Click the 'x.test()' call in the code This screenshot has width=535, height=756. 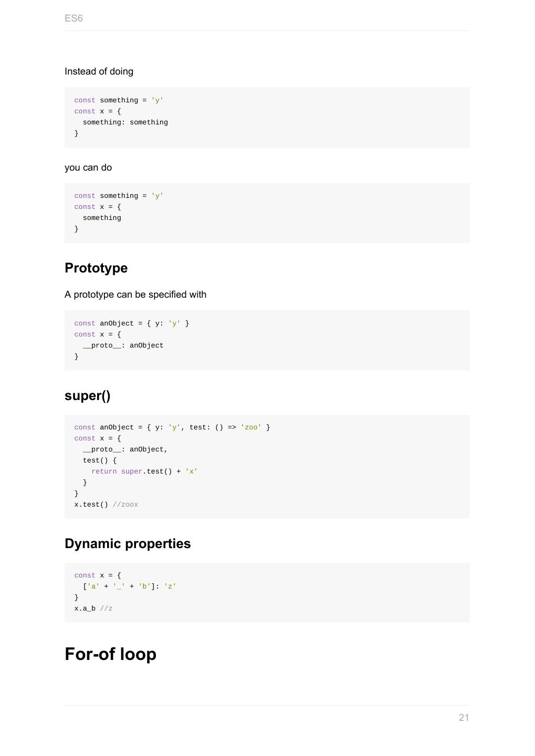(91, 505)
